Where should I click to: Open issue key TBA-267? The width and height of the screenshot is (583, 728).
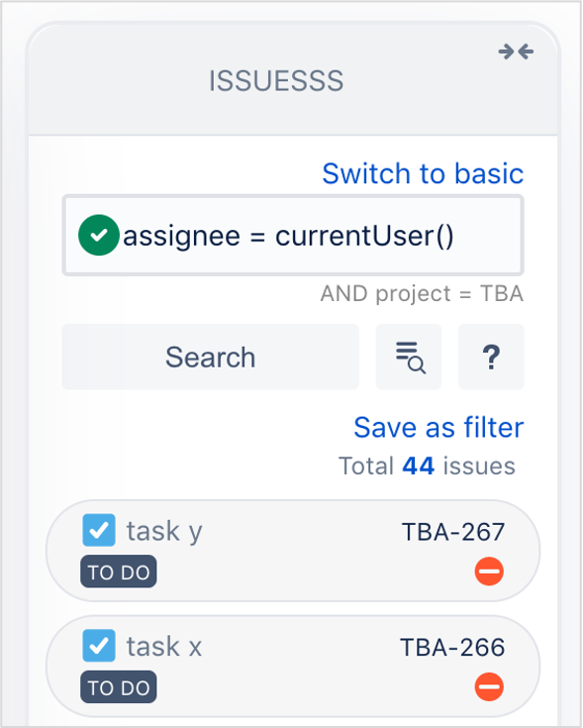453,532
